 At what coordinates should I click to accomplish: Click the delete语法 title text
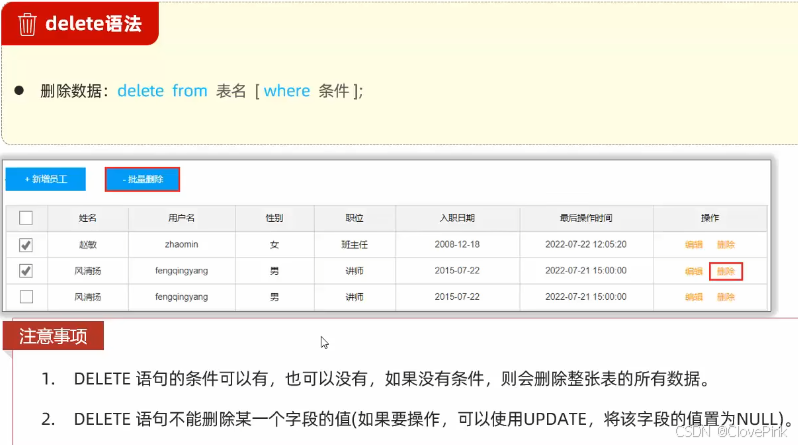[x=93, y=23]
